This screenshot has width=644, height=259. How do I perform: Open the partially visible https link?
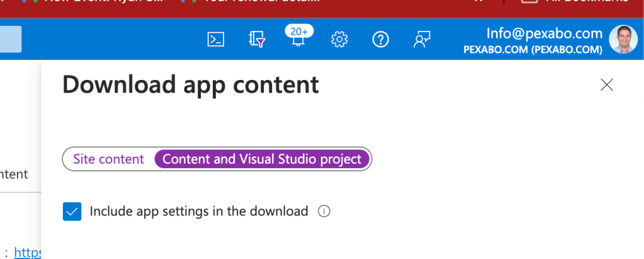click(28, 252)
